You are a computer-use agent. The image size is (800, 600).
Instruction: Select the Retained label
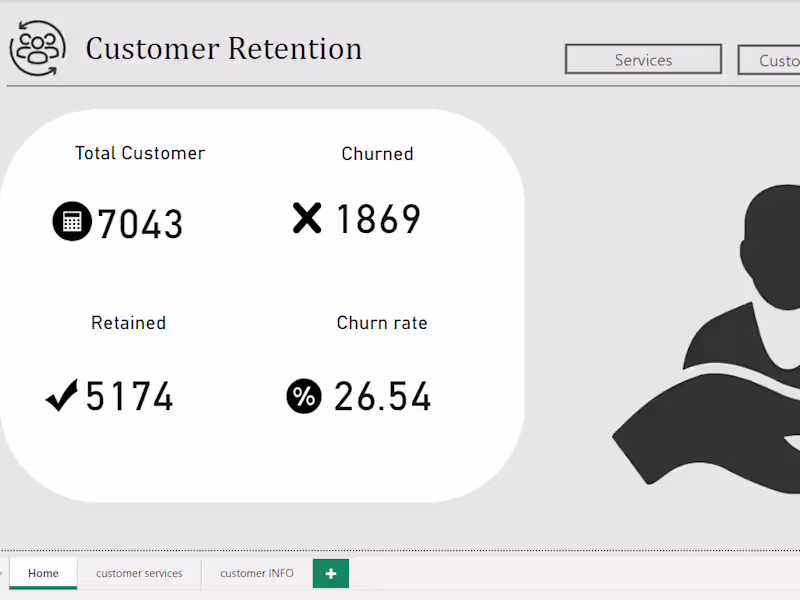pos(129,323)
